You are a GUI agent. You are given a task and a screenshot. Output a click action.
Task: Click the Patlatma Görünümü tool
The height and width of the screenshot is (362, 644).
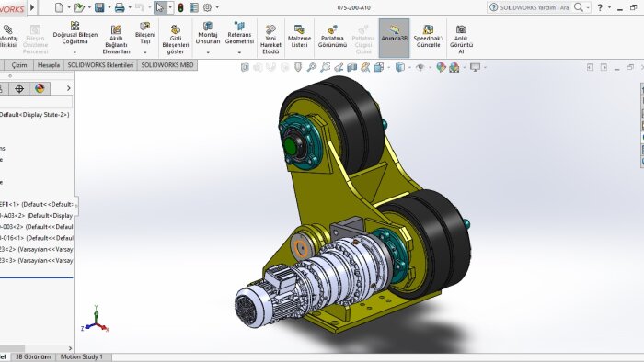tap(332, 37)
